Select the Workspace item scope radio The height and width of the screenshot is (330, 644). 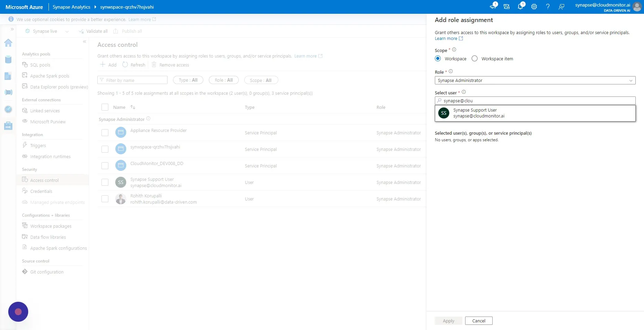[475, 59]
